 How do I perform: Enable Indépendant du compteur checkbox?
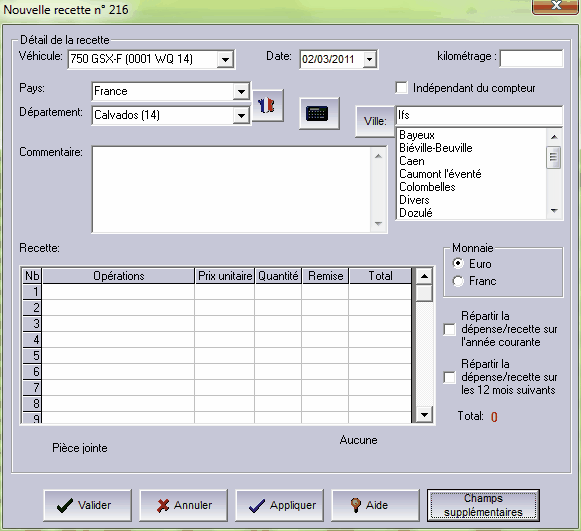click(402, 88)
